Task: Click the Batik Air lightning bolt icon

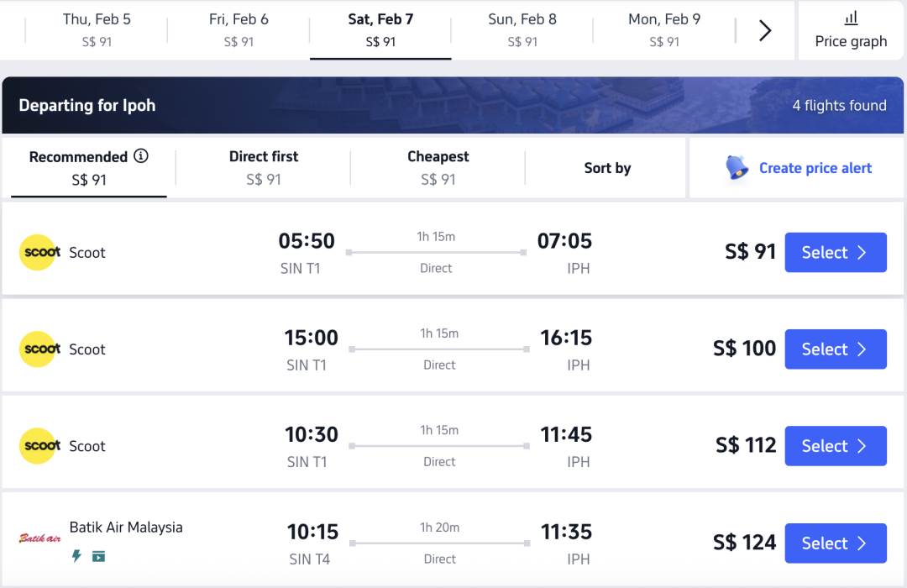Action: pyautogui.click(x=76, y=556)
